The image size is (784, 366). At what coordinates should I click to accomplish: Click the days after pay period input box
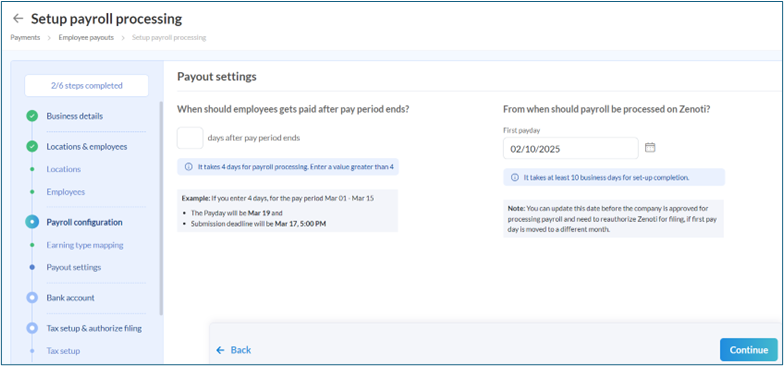(x=190, y=138)
